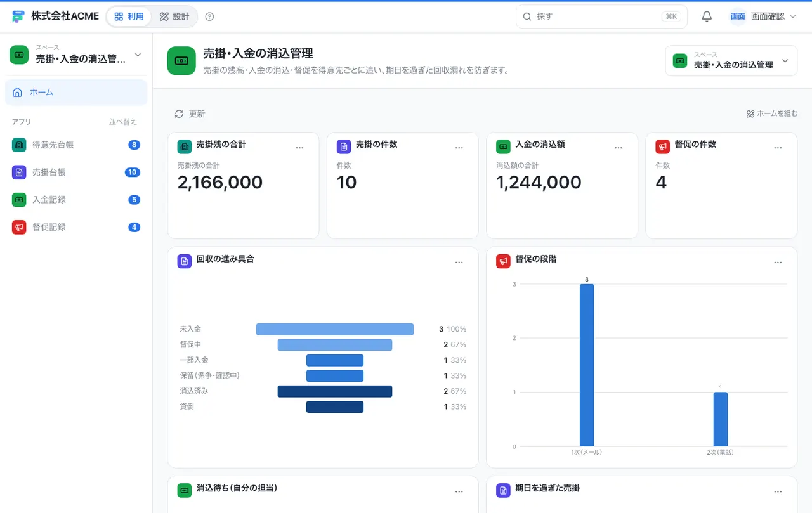
Task: Open the help question-mark icon
Action: point(210,16)
